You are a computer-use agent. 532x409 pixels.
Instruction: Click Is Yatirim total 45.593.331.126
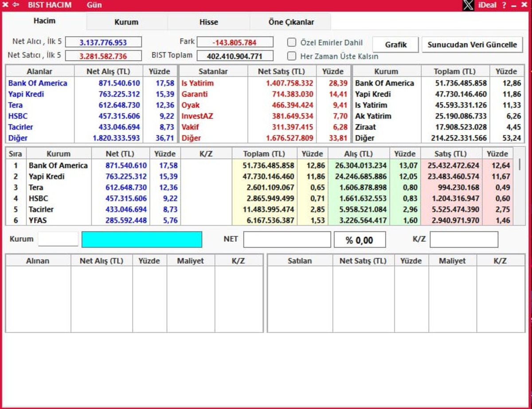point(461,105)
